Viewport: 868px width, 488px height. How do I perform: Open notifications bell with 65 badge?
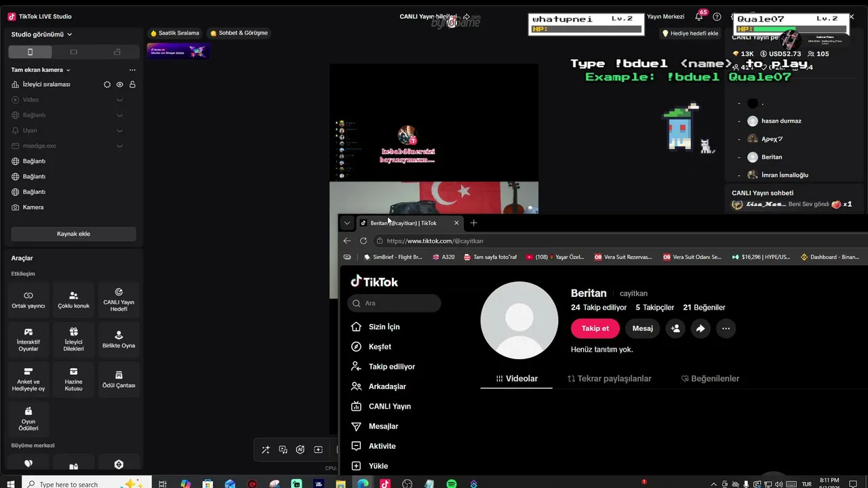point(699,16)
